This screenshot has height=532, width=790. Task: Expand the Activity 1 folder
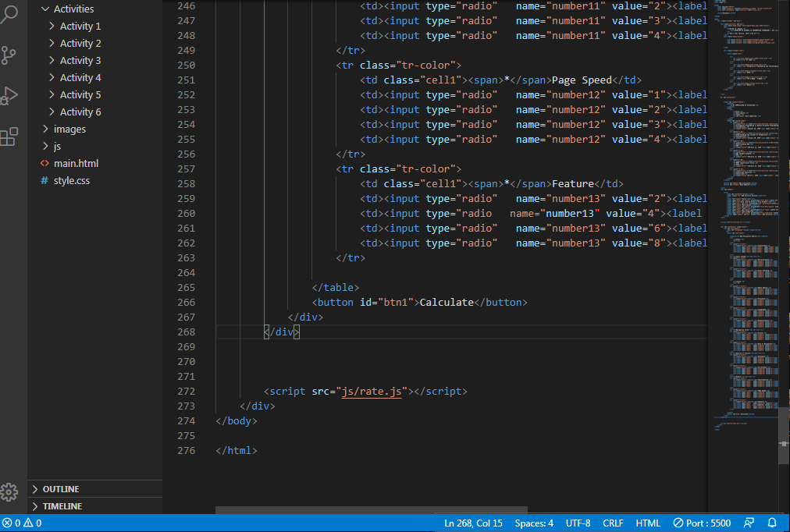pos(52,27)
